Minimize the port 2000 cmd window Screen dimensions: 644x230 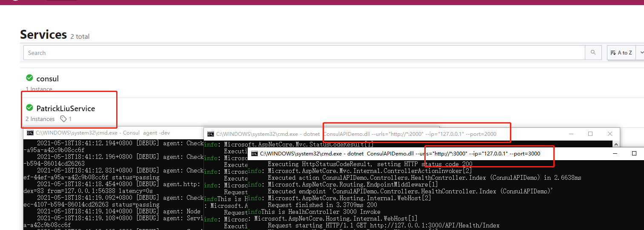571,134
